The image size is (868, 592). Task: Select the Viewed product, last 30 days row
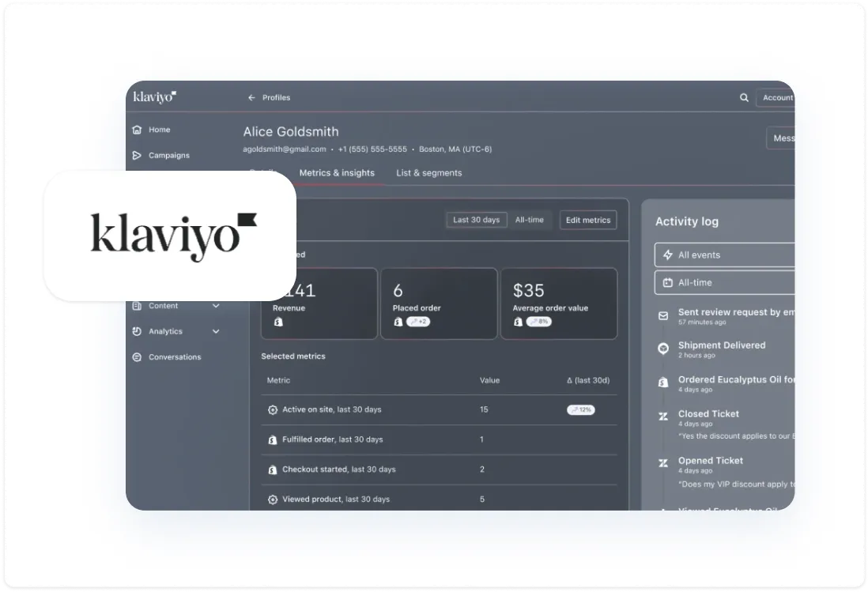click(439, 499)
